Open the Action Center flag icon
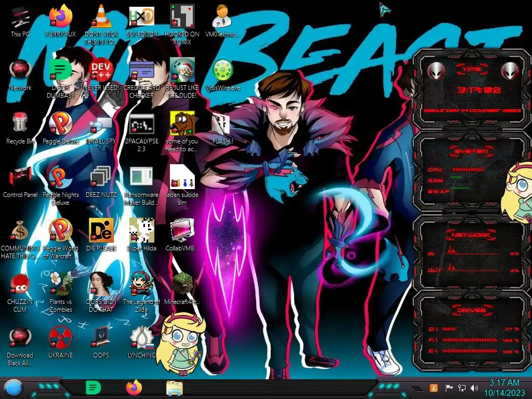 click(449, 388)
